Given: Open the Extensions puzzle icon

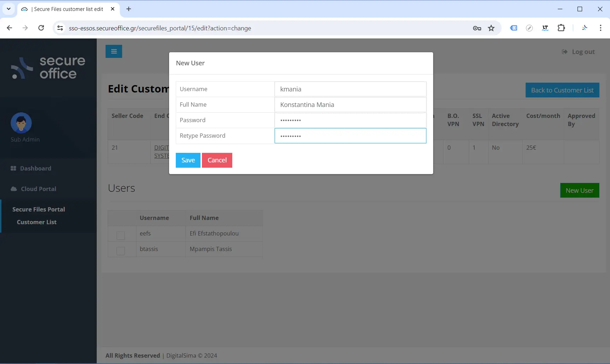Looking at the screenshot, I should 561,28.
